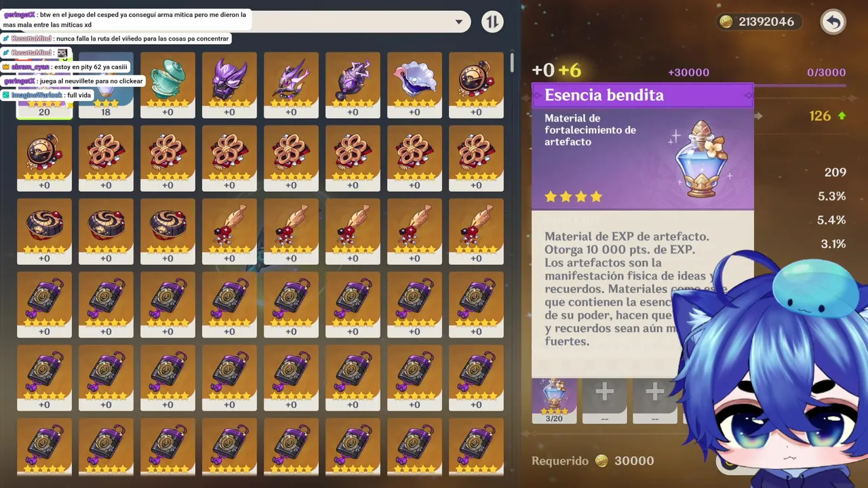This screenshot has width=868, height=488.
Task: Click the first empty plus material slot
Action: tap(604, 400)
